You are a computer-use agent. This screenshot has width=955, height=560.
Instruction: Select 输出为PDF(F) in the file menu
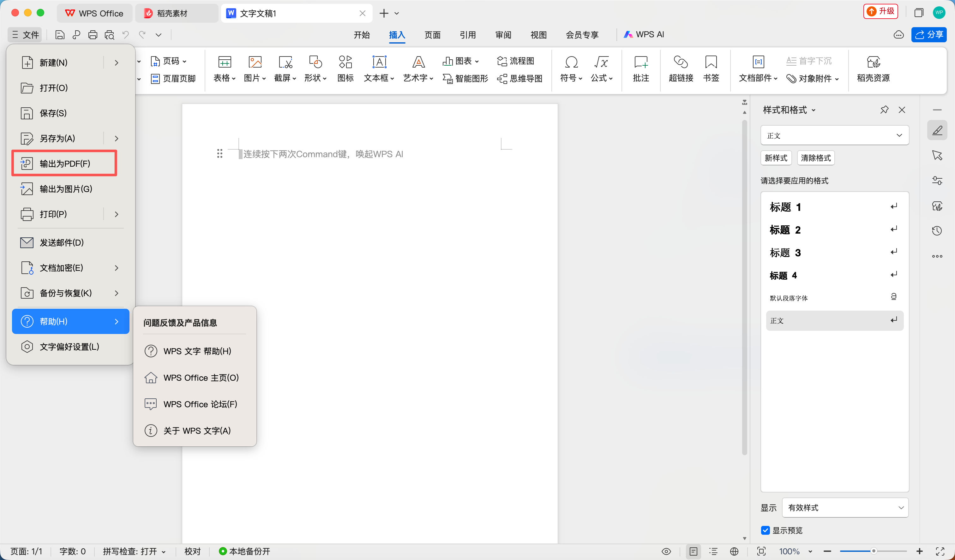tap(64, 163)
